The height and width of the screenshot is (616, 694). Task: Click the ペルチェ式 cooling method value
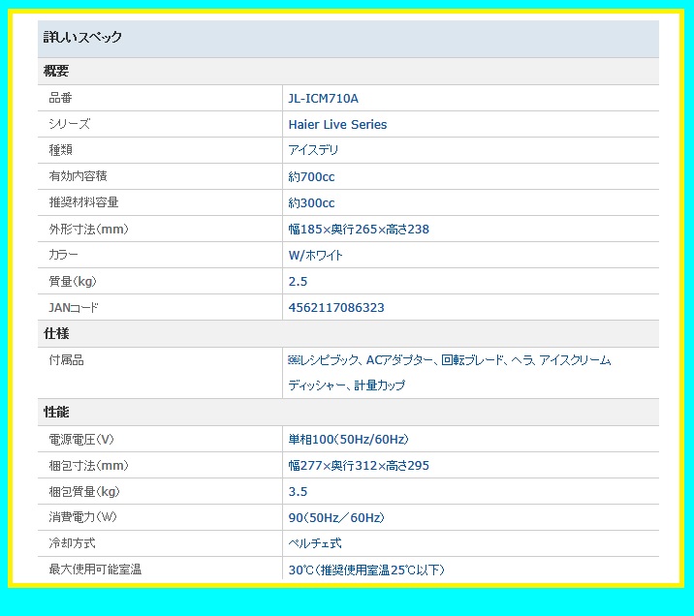314,544
